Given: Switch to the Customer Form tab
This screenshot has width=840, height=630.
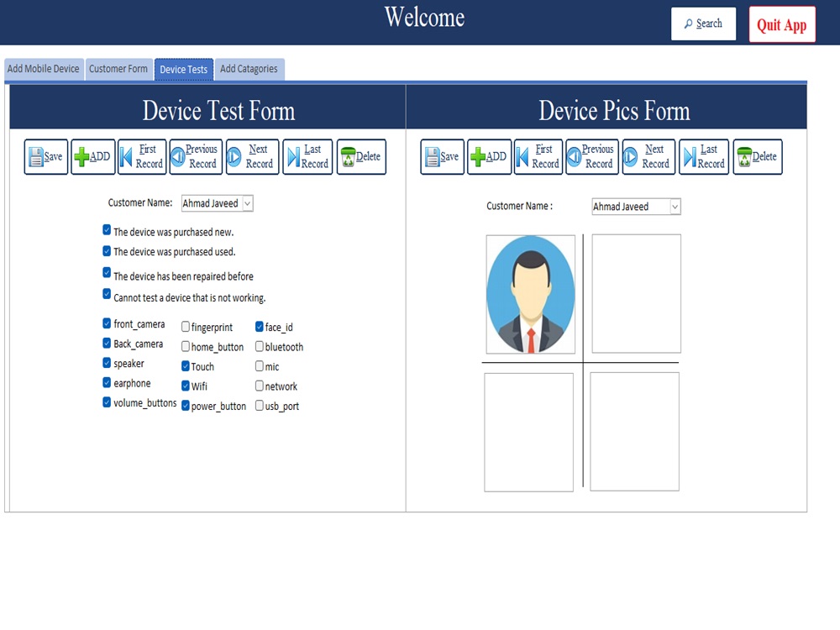Looking at the screenshot, I should tap(118, 69).
